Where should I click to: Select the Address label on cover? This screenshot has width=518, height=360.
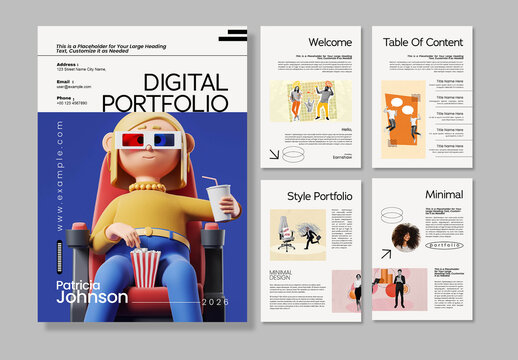pos(67,65)
